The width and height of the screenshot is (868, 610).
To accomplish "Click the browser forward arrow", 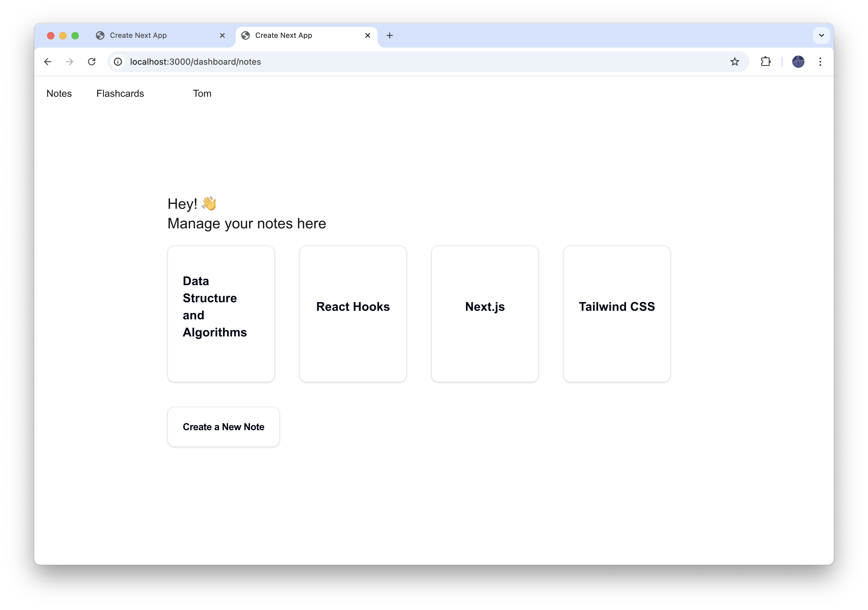I will coord(70,62).
